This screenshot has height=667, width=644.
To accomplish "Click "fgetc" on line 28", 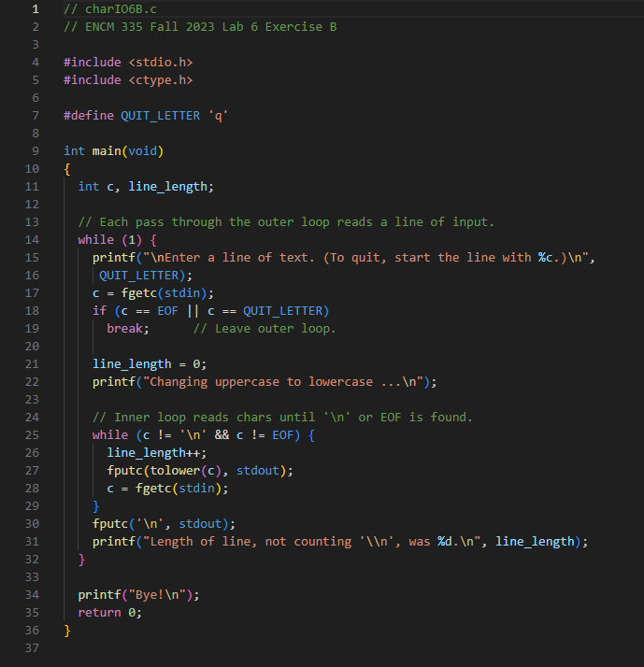I will 153,489.
